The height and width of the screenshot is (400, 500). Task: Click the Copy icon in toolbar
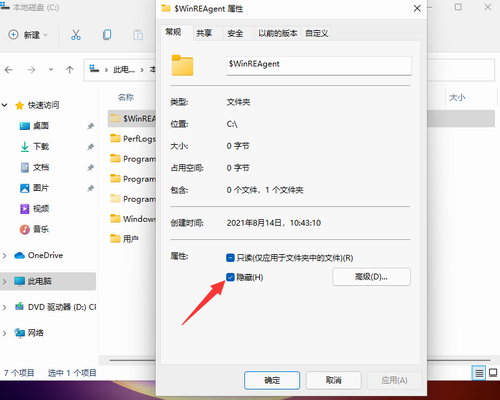click(107, 35)
